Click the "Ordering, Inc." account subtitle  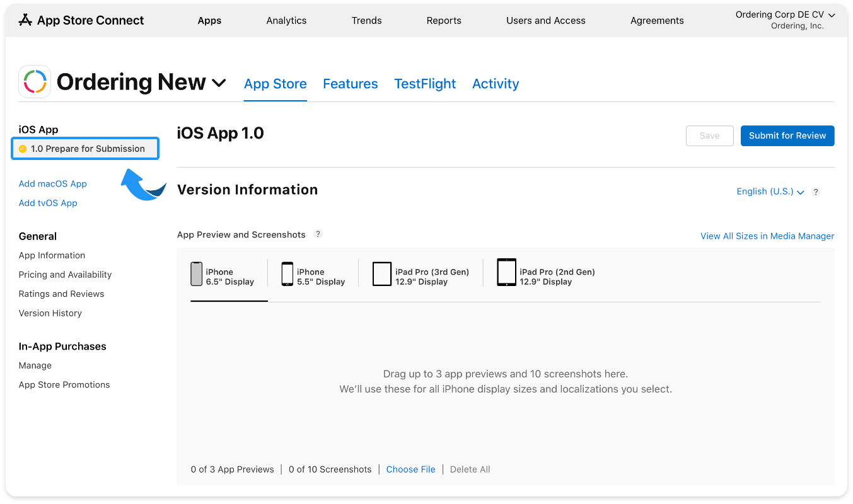coord(797,26)
